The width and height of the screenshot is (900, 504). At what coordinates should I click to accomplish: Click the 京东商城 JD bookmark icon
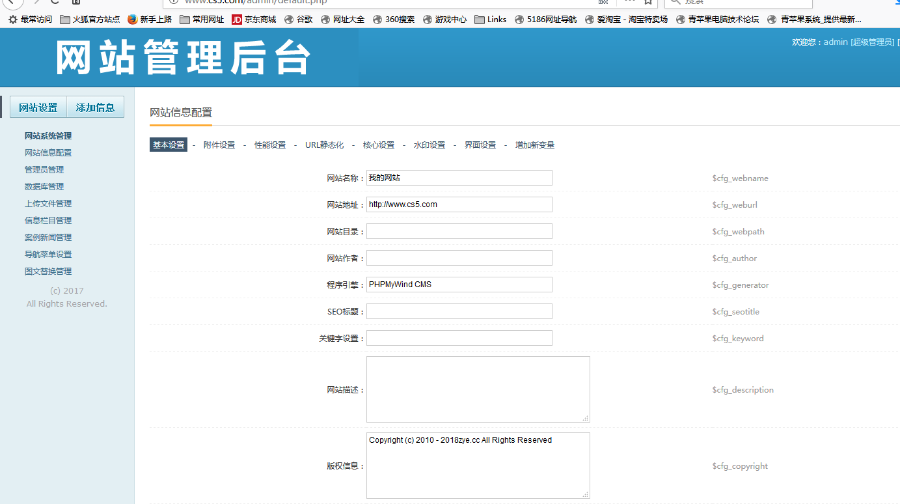[236, 19]
